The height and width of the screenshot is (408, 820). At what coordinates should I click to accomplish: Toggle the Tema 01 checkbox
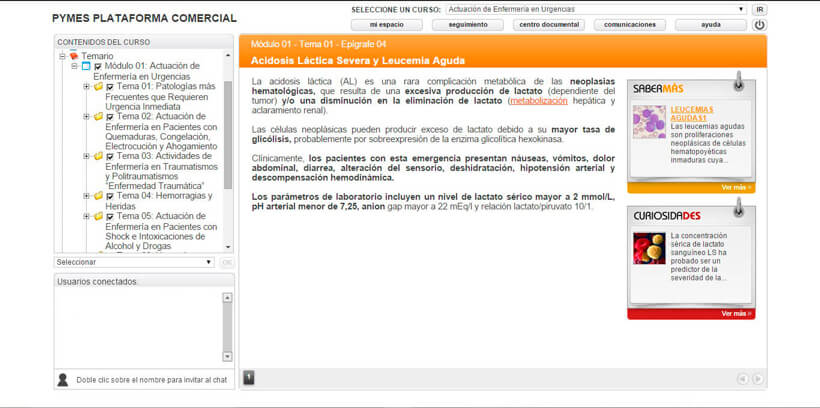click(x=110, y=87)
